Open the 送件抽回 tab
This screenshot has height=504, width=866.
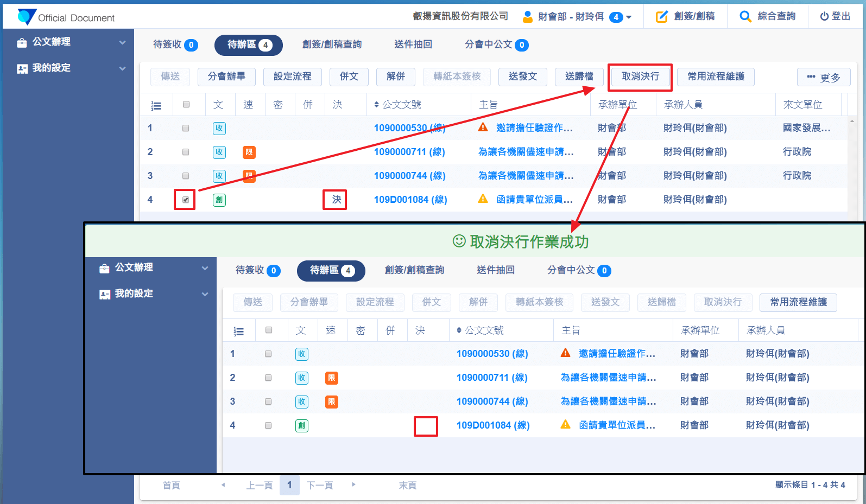[x=413, y=44]
